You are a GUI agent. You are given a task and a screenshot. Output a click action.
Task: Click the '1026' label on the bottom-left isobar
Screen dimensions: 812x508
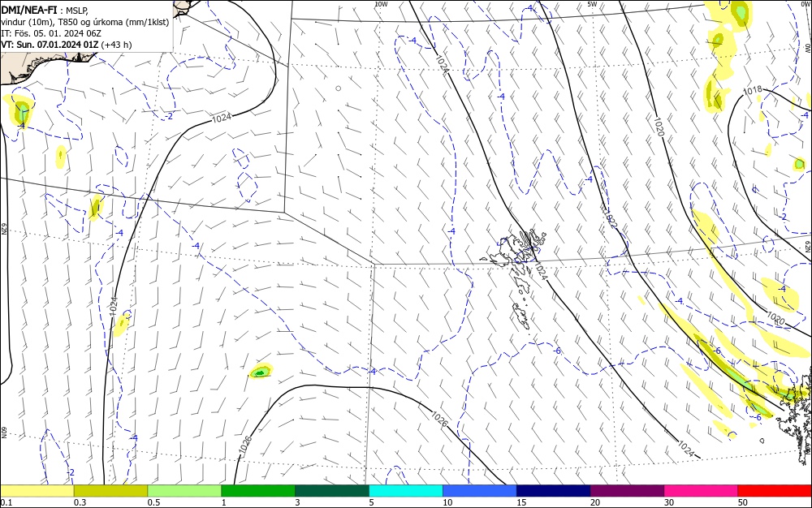point(245,446)
